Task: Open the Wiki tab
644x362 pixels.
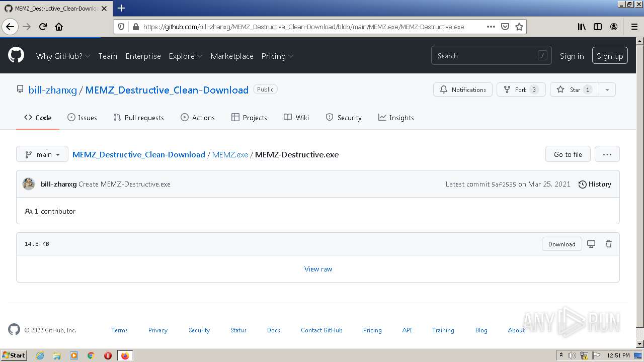Action: pyautogui.click(x=296, y=118)
